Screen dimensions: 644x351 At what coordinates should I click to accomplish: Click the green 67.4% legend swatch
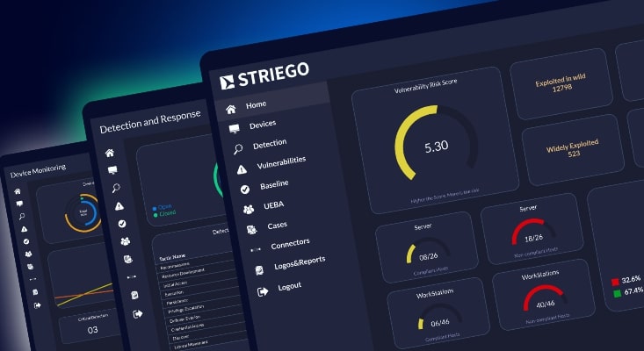point(617,294)
